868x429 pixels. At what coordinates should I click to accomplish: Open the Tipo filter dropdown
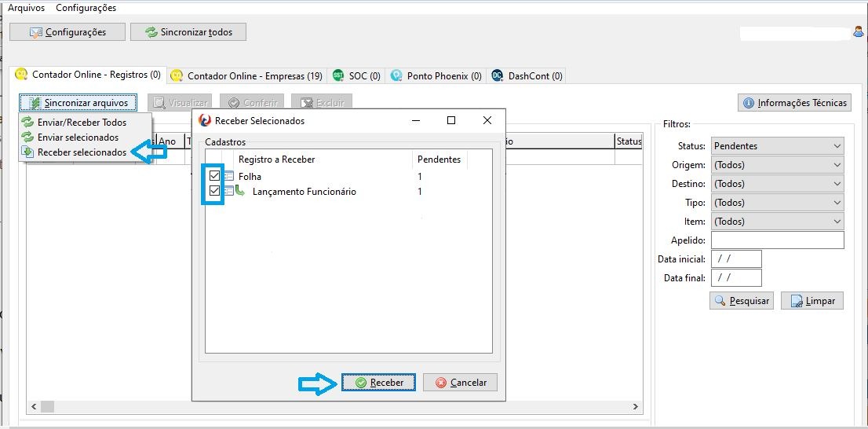tap(777, 203)
